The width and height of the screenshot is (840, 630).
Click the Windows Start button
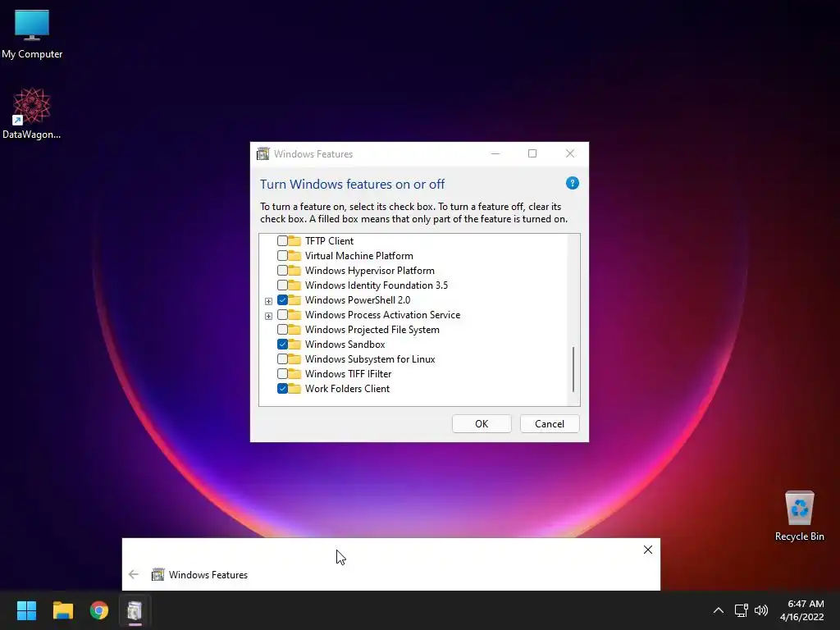point(26,610)
